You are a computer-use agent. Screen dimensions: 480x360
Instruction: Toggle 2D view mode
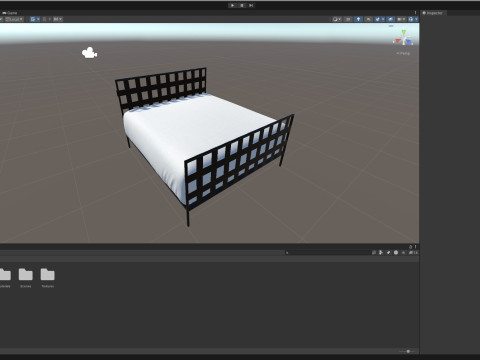coord(348,19)
